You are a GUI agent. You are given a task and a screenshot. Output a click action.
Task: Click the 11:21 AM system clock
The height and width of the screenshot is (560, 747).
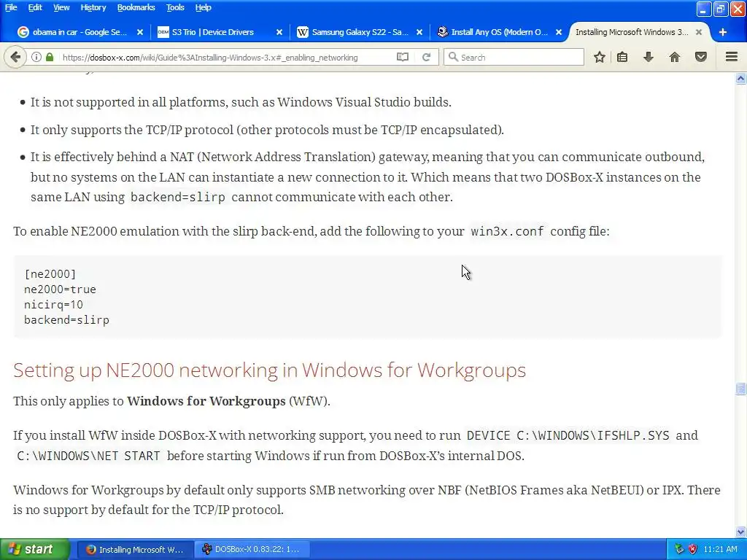pyautogui.click(x=720, y=550)
